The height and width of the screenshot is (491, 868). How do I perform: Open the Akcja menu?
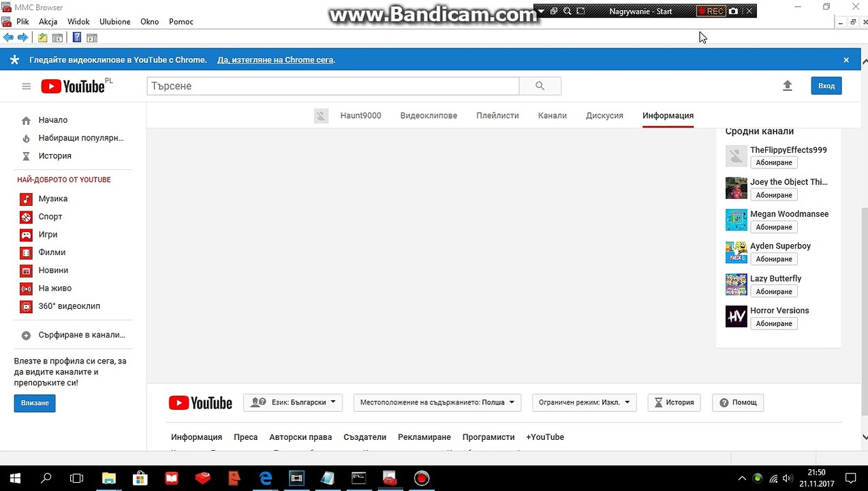tap(48, 22)
